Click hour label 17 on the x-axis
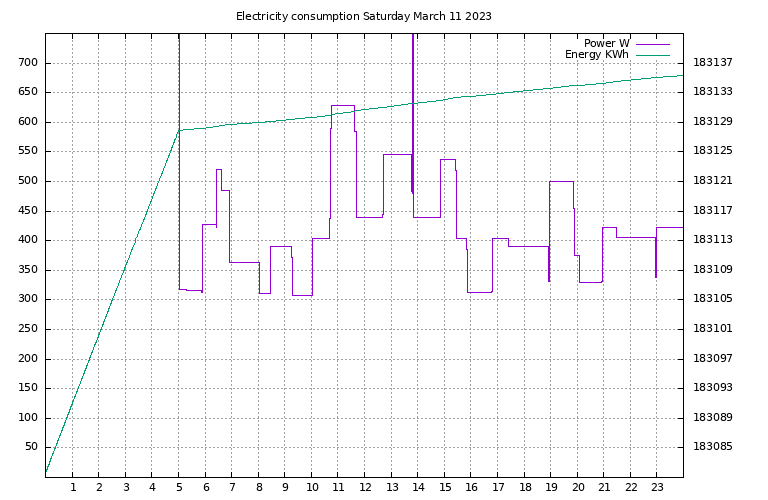Screen dimensions: 768x500 pyautogui.click(x=498, y=488)
